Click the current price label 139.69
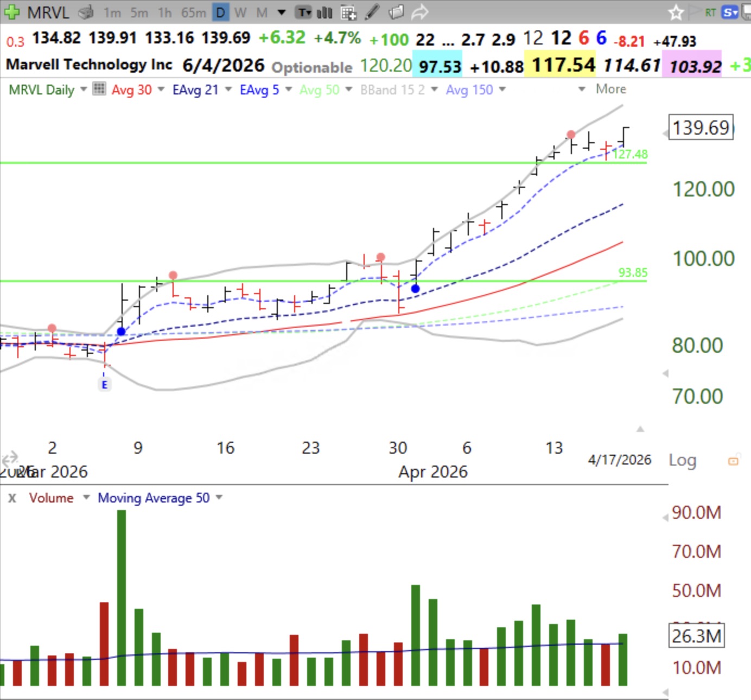 (701, 128)
